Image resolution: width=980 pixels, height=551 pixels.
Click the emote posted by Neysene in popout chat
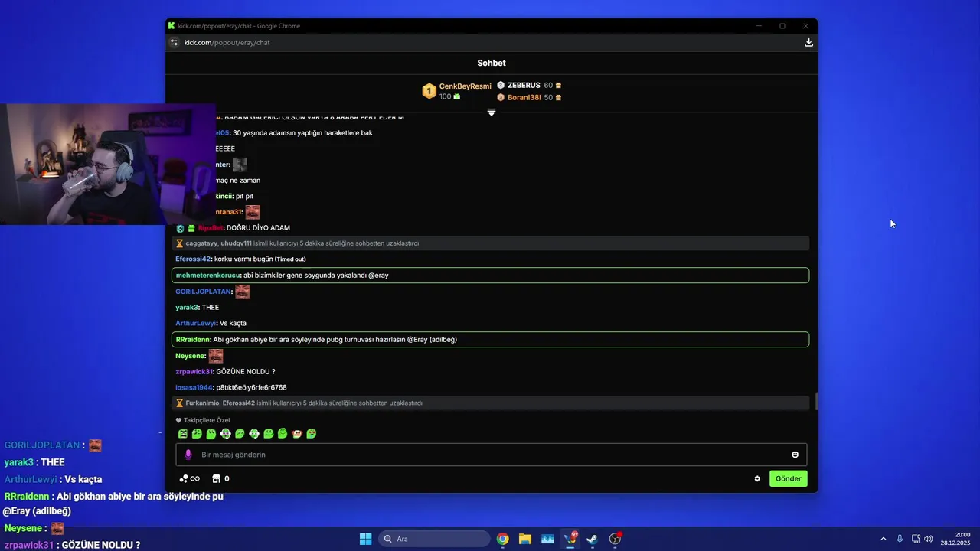point(216,356)
